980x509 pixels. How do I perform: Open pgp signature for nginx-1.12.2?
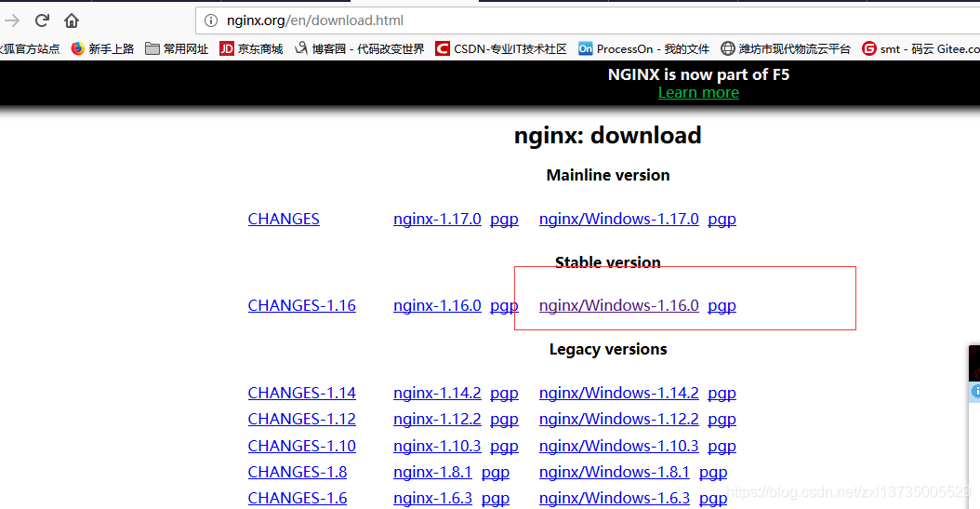tap(504, 420)
